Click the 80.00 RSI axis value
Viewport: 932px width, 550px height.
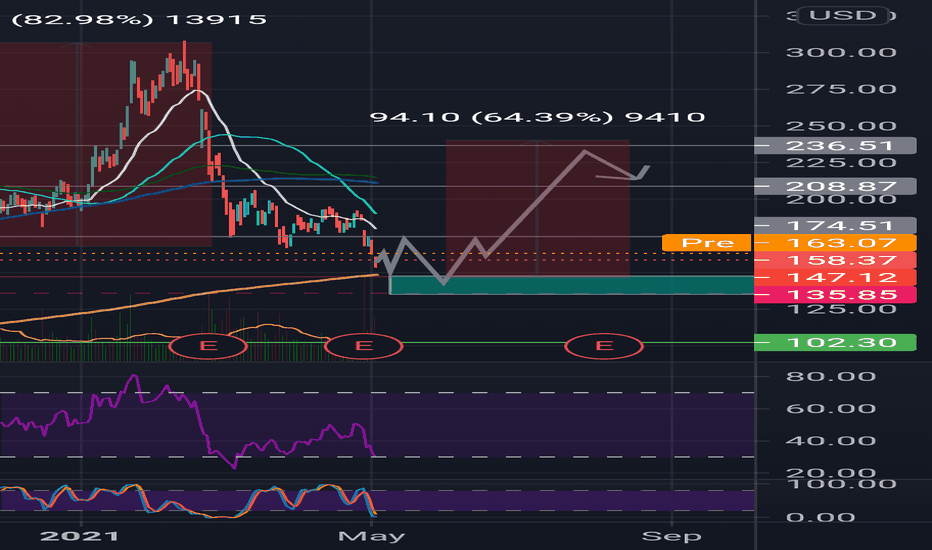830,376
